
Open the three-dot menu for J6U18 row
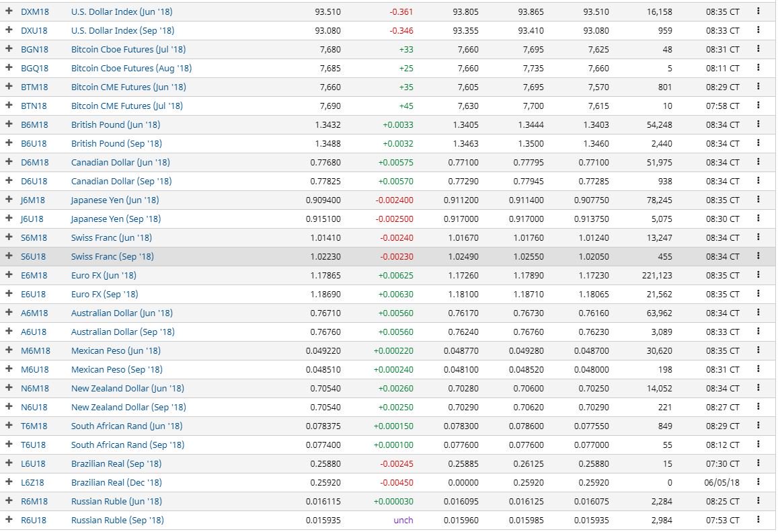tap(758, 219)
